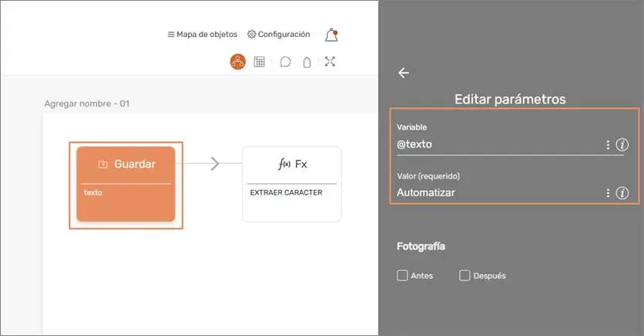Image resolution: width=644 pixels, height=336 pixels.
Task: Show info for the Variable field
Action: 622,145
